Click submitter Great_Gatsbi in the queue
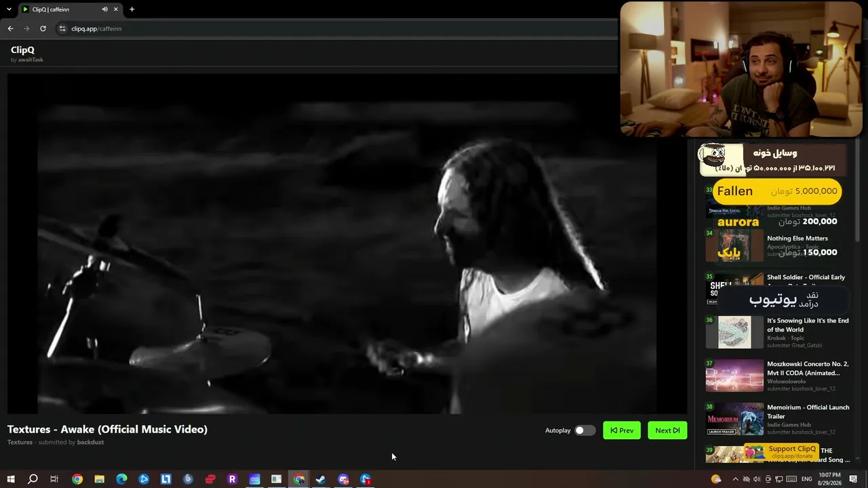Image resolution: width=868 pixels, height=488 pixels. click(x=794, y=346)
